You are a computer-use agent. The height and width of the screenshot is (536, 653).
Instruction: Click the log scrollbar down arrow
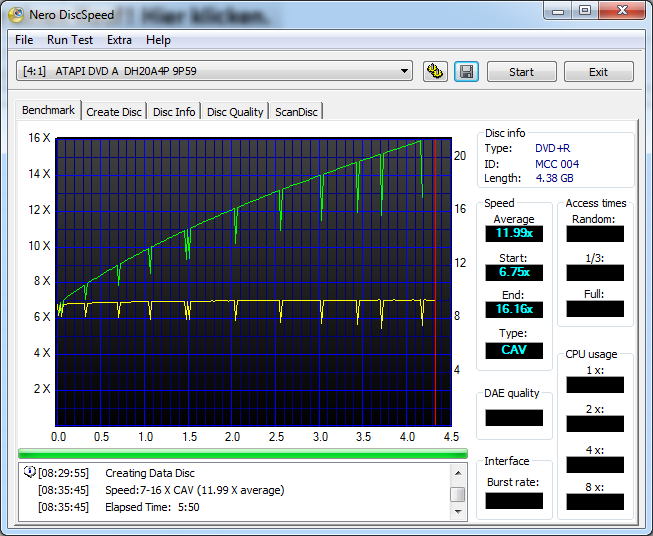pos(458,511)
